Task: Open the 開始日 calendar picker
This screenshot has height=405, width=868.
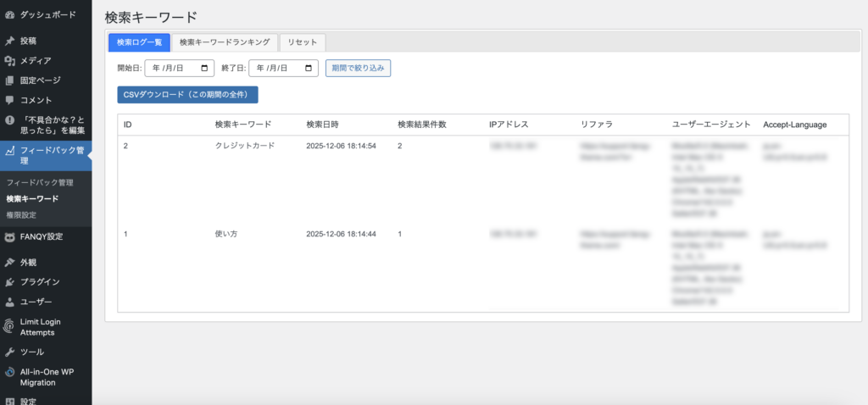Action: pos(204,68)
